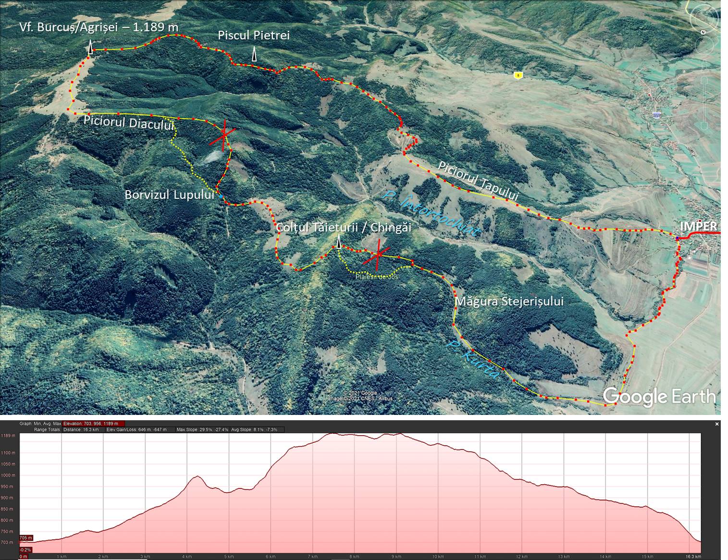
Task: Click the Borvizul Lupului blue spring point
Action: point(221,196)
